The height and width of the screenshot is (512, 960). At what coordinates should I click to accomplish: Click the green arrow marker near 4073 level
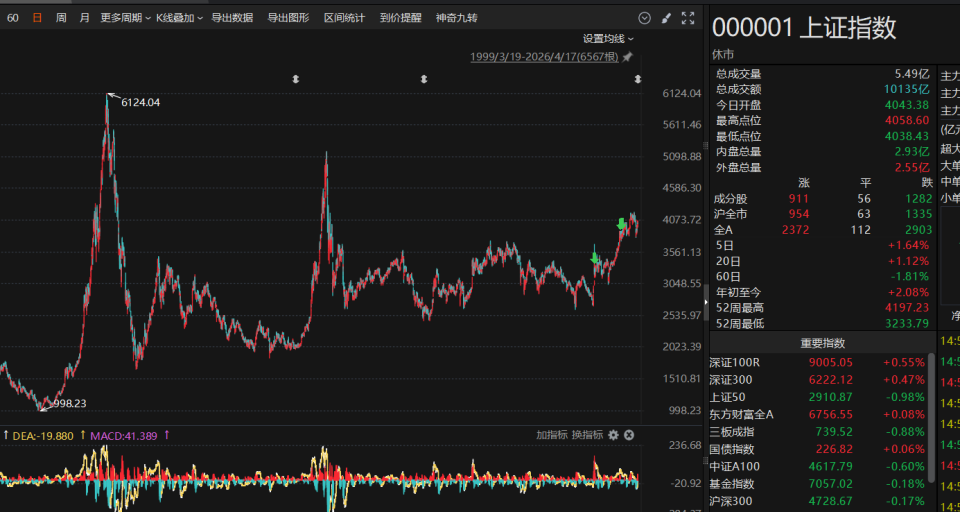(x=621, y=224)
